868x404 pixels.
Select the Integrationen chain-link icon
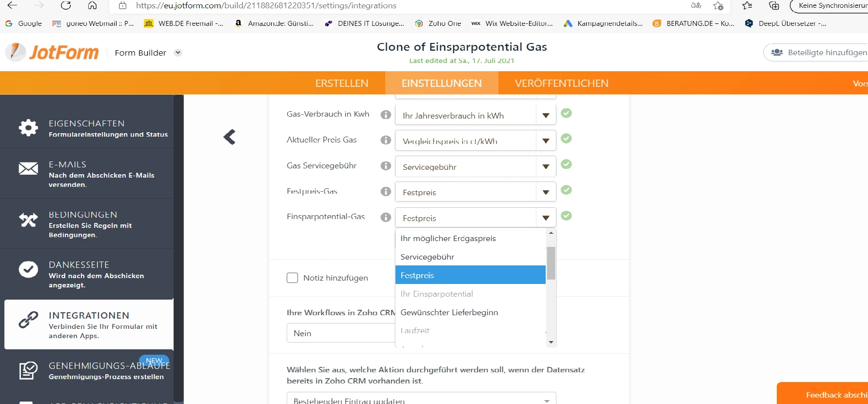(28, 320)
